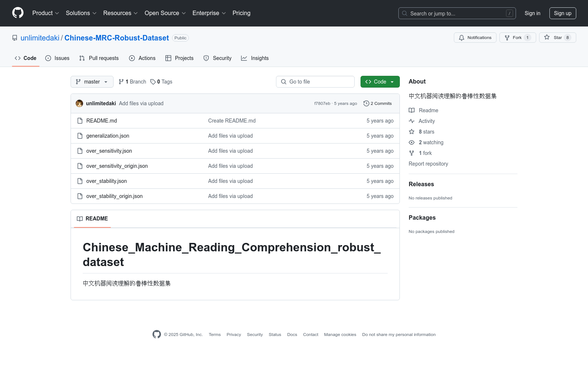This screenshot has width=588, height=368.
Task: Click the star icon in Star button
Action: tap(547, 38)
